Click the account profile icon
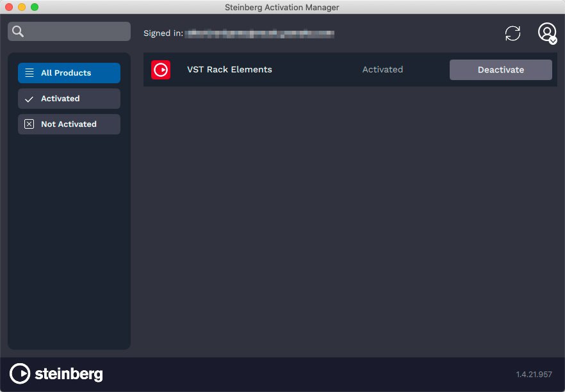The height and width of the screenshot is (392, 565). 546,31
